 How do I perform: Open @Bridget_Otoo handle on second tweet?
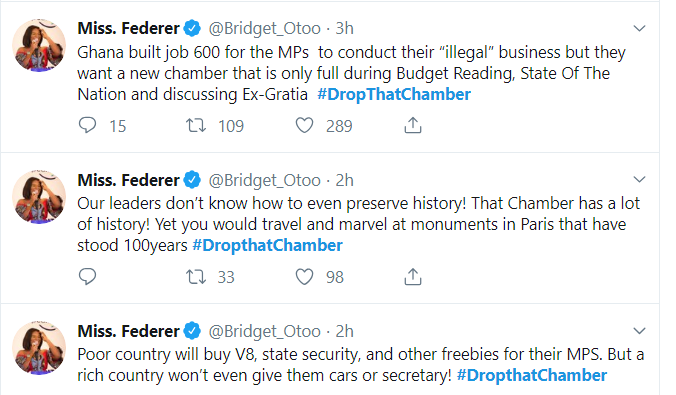265,180
